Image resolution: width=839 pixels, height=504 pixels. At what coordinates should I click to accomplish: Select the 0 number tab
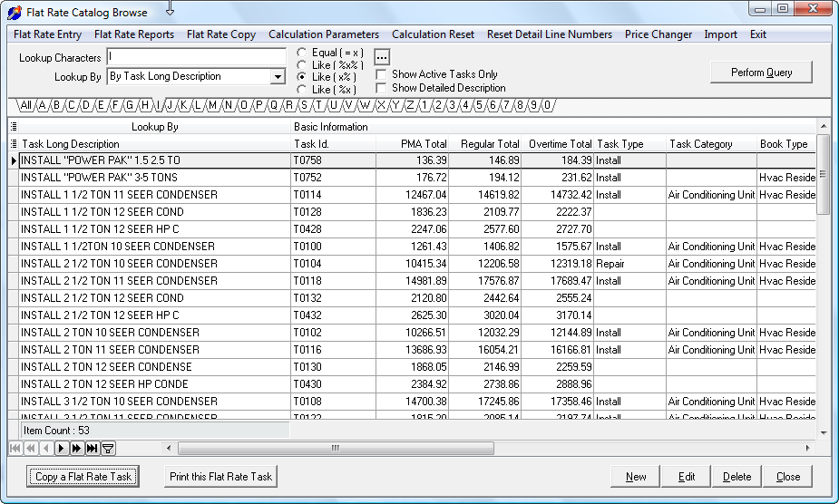point(547,105)
